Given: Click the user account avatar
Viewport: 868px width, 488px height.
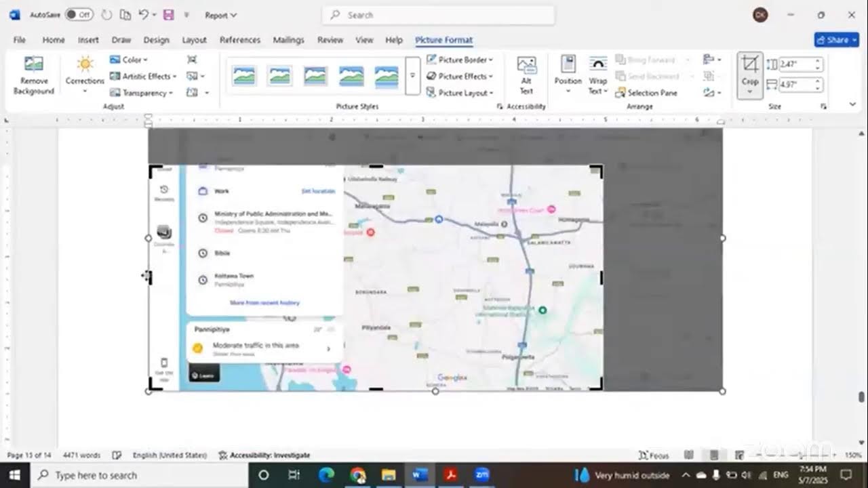Looking at the screenshot, I should point(760,15).
